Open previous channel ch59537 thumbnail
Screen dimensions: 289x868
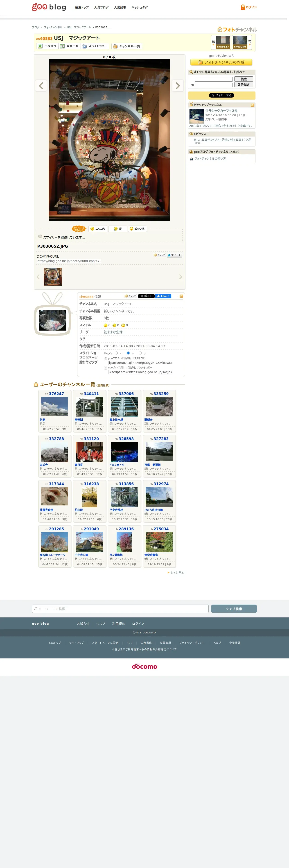pos(223,42)
